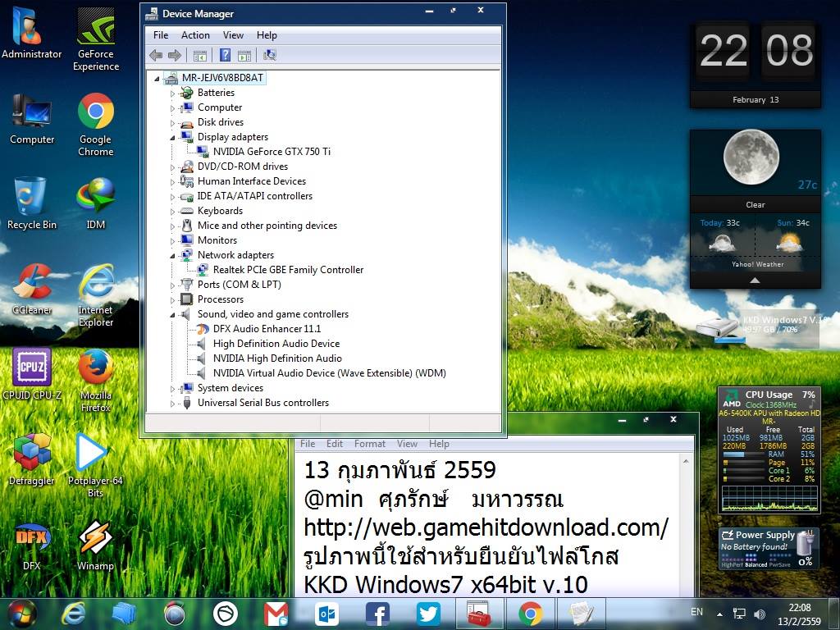Select the Internet Explorer desktop icon
Viewport: 840px width, 630px height.
click(x=96, y=294)
